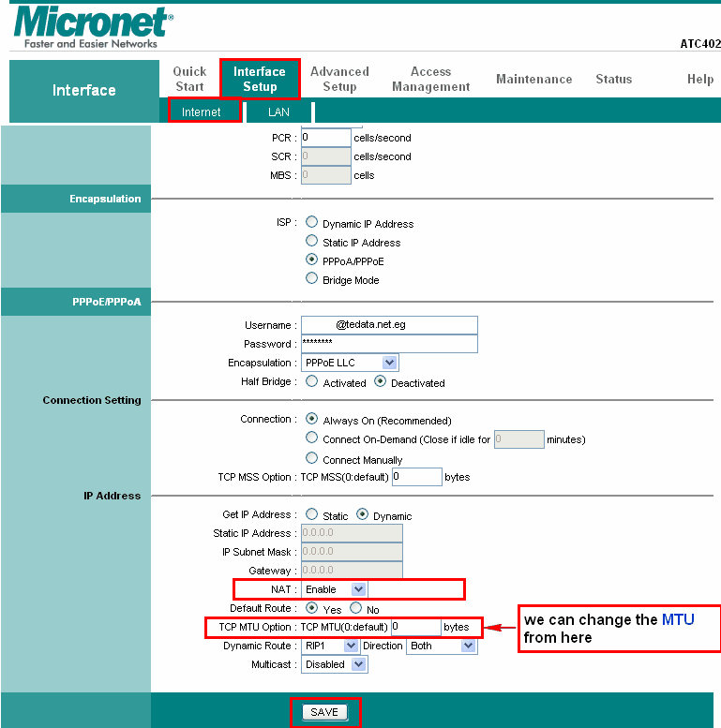Viewport: 721px width, 728px height.
Task: Set Default Route to No
Action: [356, 608]
